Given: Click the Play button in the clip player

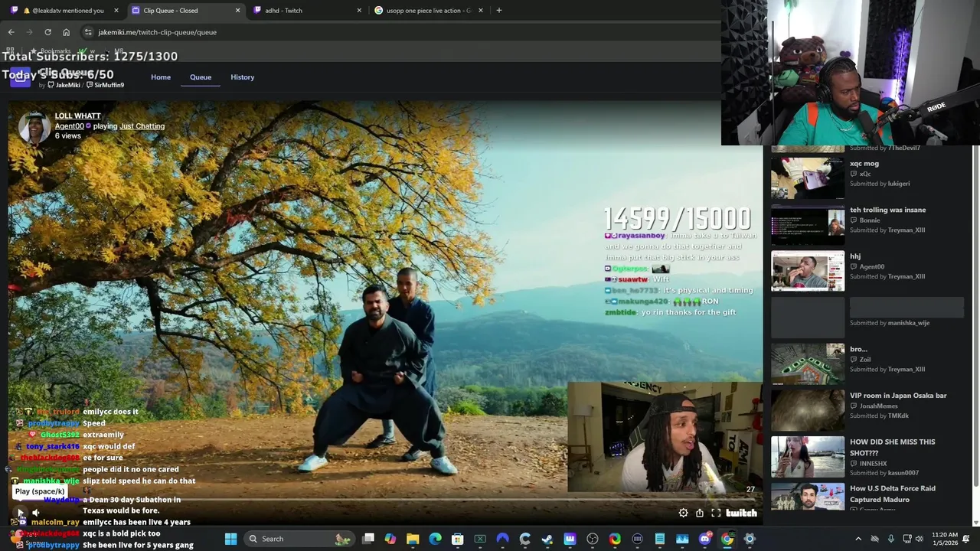Looking at the screenshot, I should (21, 513).
